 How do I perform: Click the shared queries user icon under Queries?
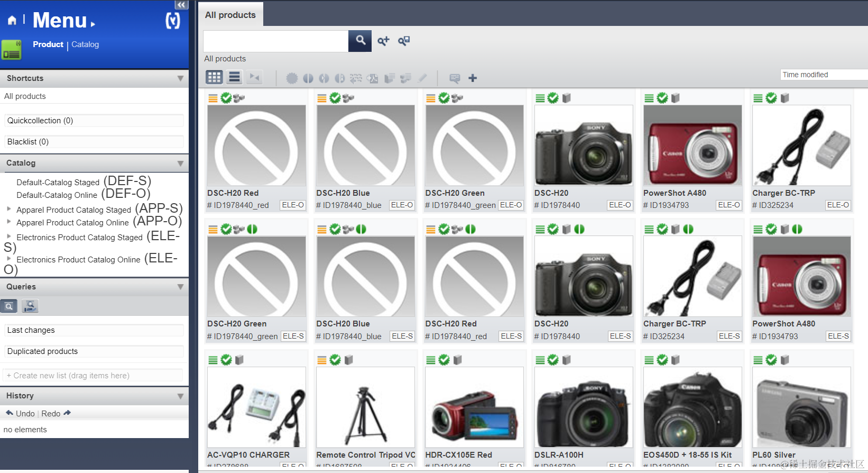[30, 306]
